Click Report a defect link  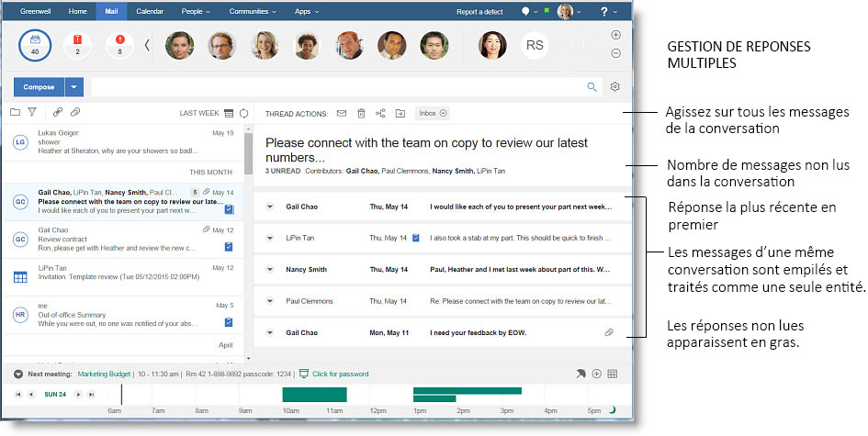point(479,12)
